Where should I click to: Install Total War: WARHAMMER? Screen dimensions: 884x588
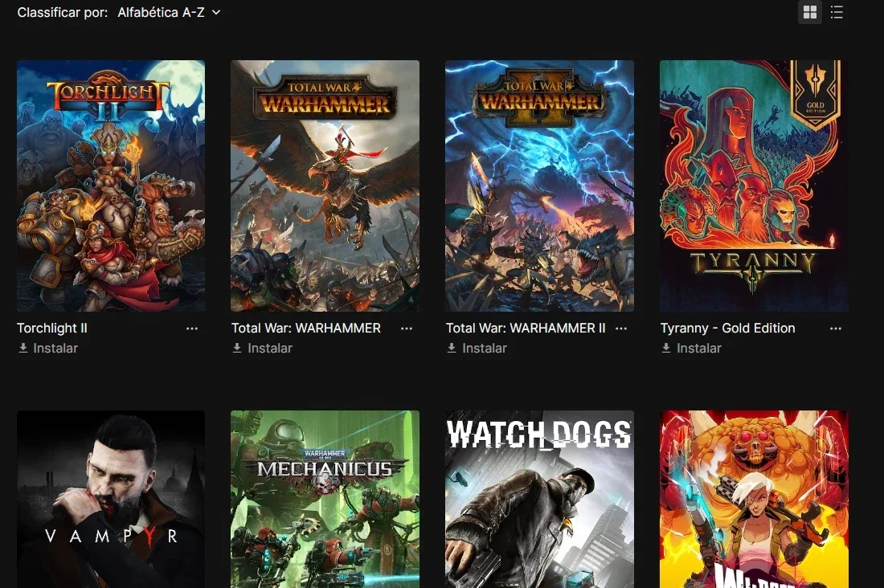[x=263, y=349]
